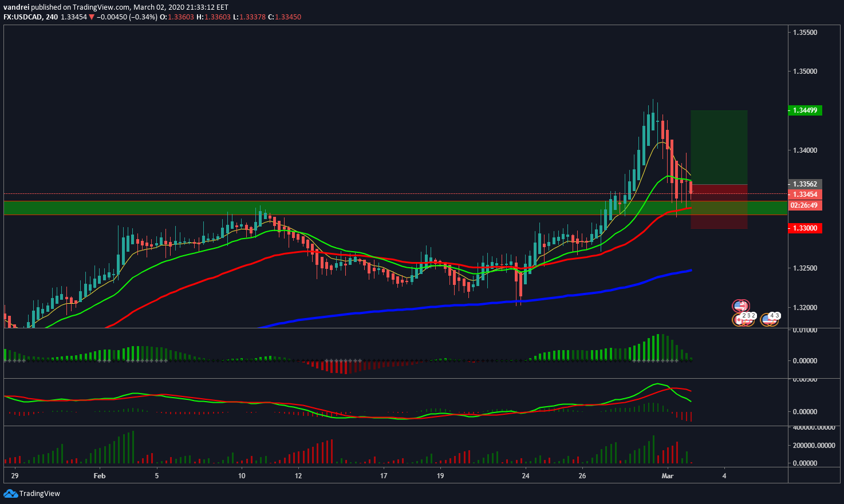The image size is (844, 504).
Task: Click the 1.35500 price scale label
Action: (805, 33)
